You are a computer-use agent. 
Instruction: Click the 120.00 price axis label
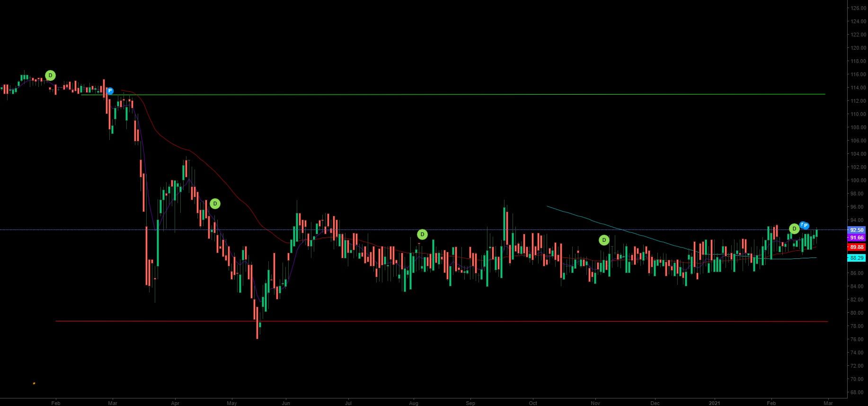click(858, 48)
